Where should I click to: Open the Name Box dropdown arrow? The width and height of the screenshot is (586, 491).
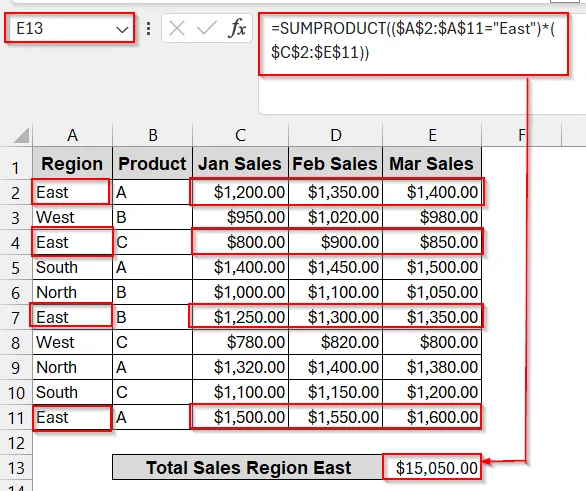pos(122,29)
